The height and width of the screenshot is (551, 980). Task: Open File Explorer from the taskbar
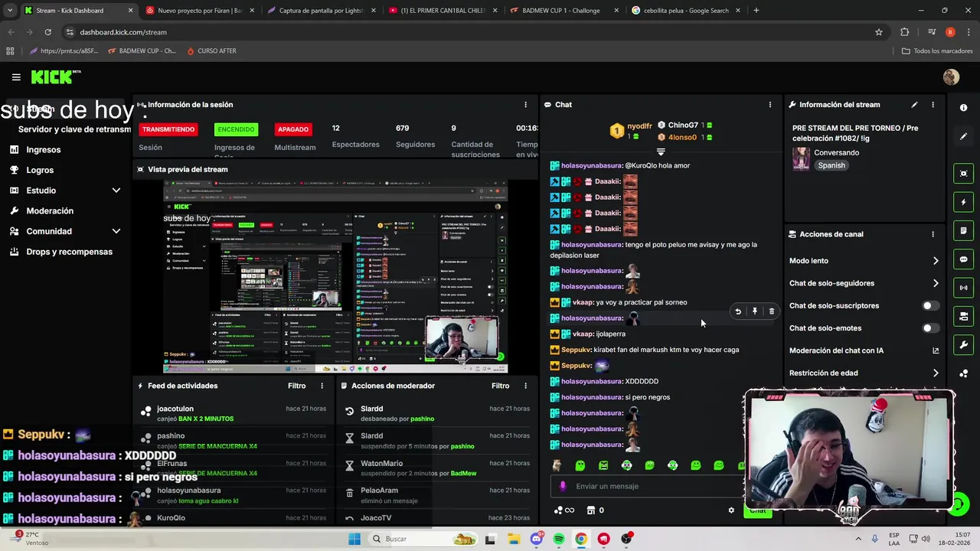pyautogui.click(x=513, y=539)
